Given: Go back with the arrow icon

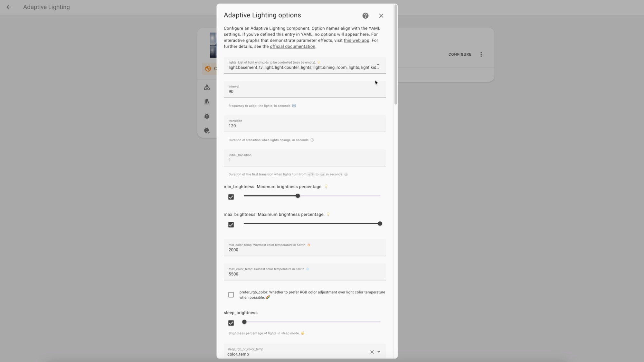Looking at the screenshot, I should click(9, 7).
